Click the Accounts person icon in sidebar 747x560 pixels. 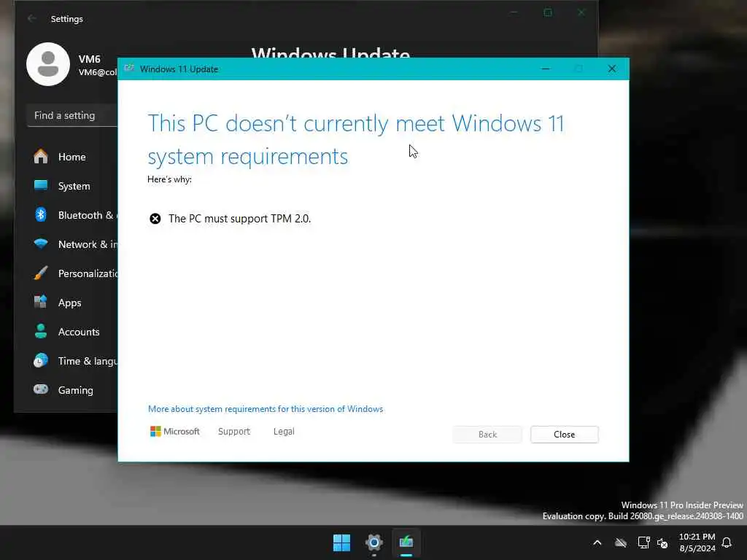[41, 331]
